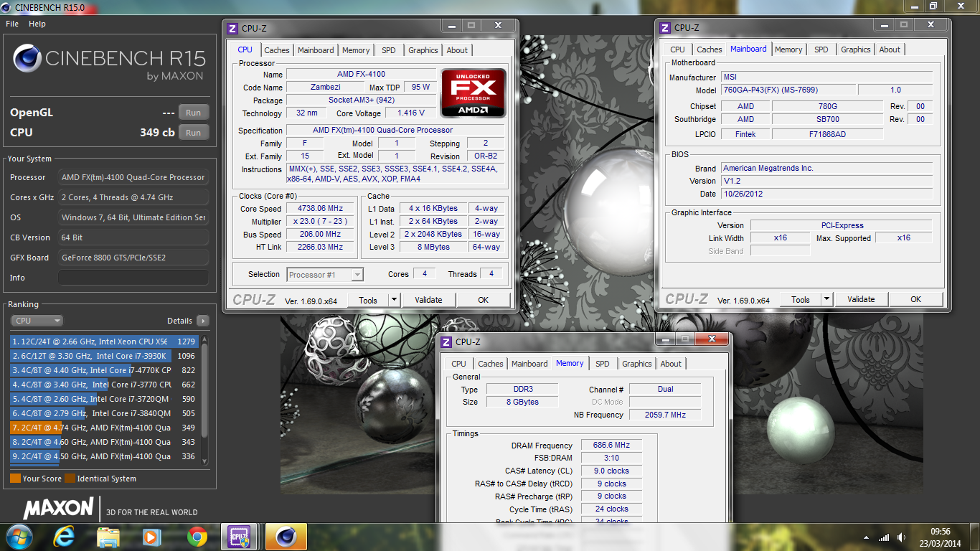Click OK in the Mainboard CPU-Z window
Viewport: 980px width, 551px height.
coord(916,299)
